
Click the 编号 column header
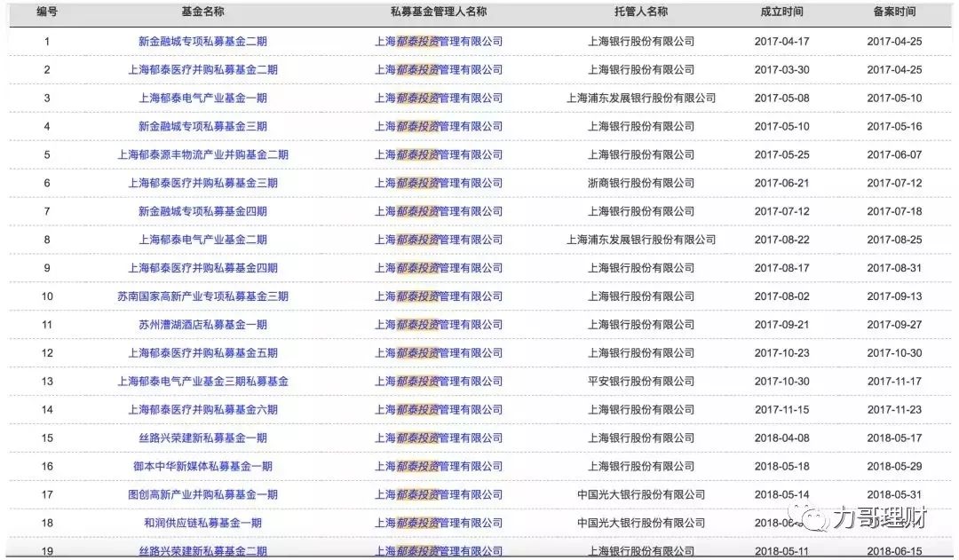pyautogui.click(x=47, y=12)
